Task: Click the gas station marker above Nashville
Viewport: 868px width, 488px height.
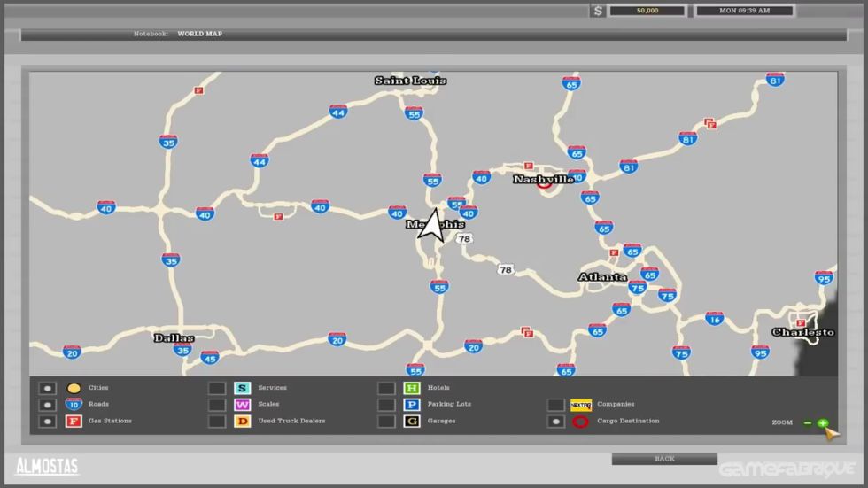Action: click(529, 166)
